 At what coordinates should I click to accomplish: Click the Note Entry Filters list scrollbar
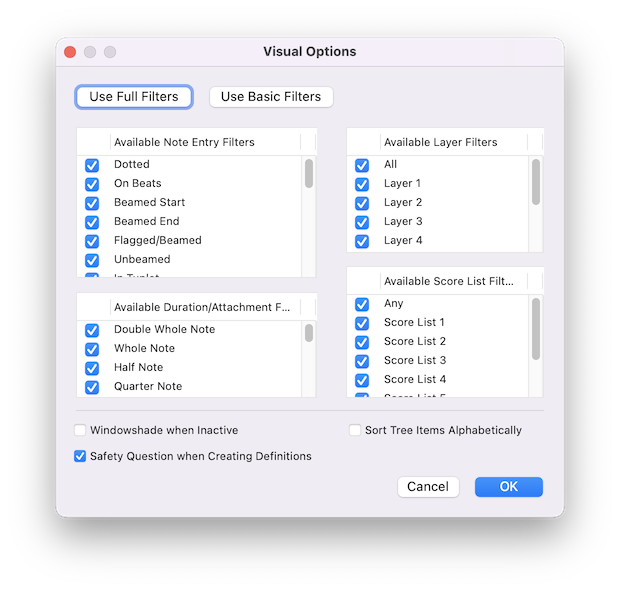[309, 173]
